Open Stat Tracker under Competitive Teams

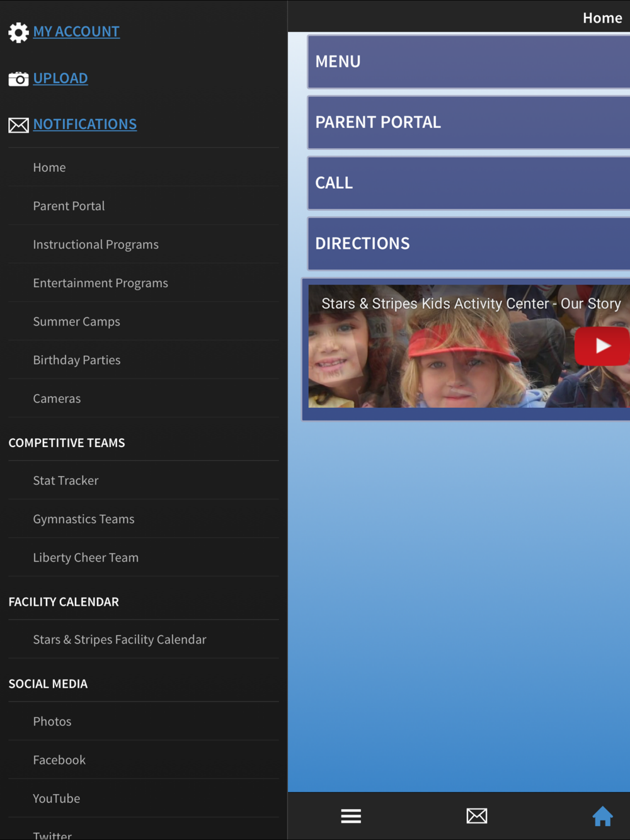click(144, 480)
